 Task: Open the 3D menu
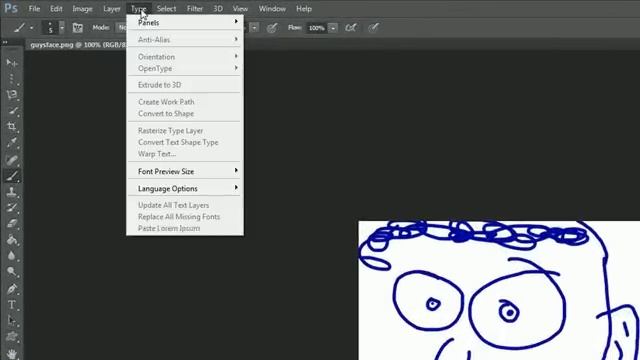[218, 9]
